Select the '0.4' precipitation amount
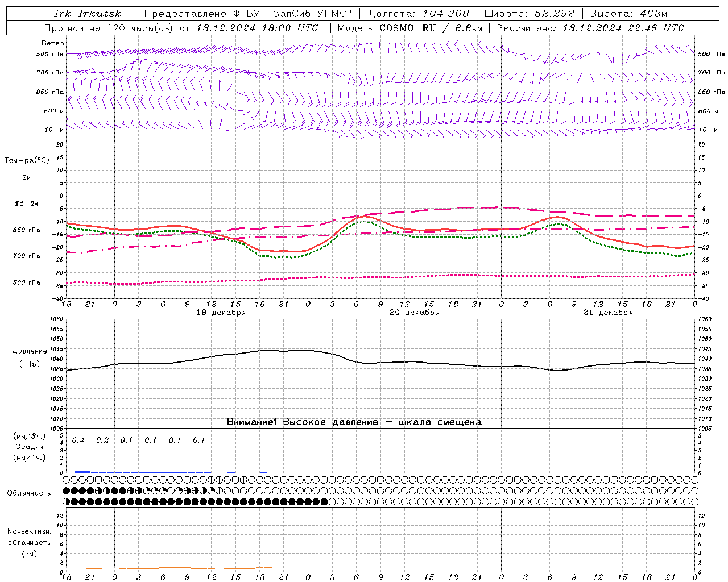The width and height of the screenshot is (728, 582). (78, 440)
